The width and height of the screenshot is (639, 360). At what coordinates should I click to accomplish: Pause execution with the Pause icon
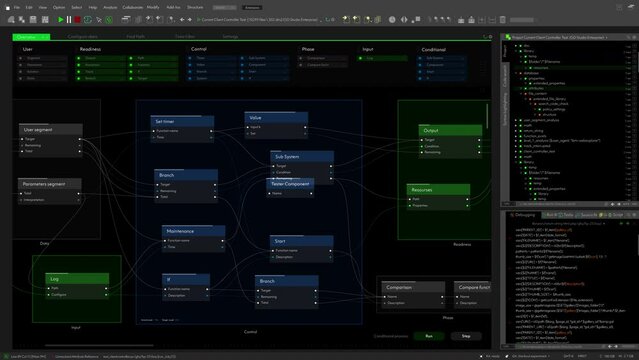(x=69, y=19)
